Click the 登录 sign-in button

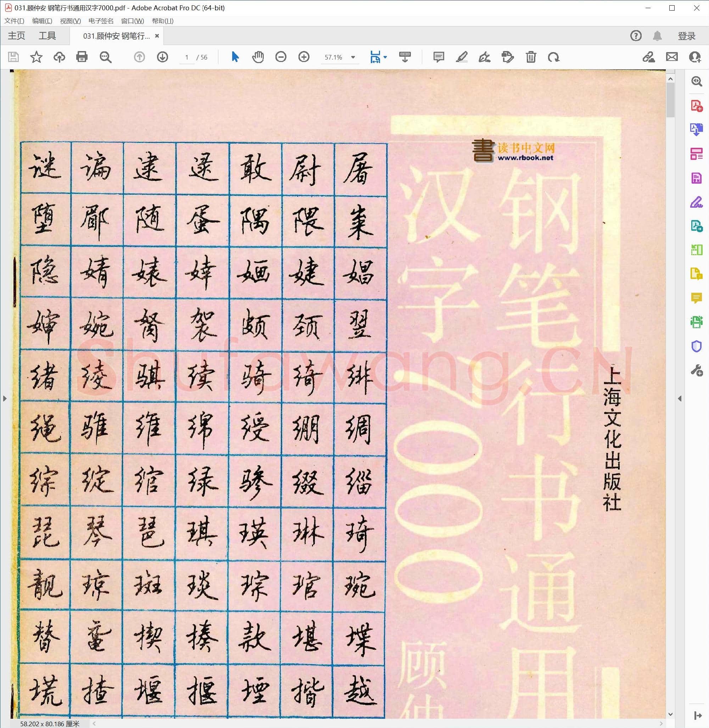pos(687,35)
